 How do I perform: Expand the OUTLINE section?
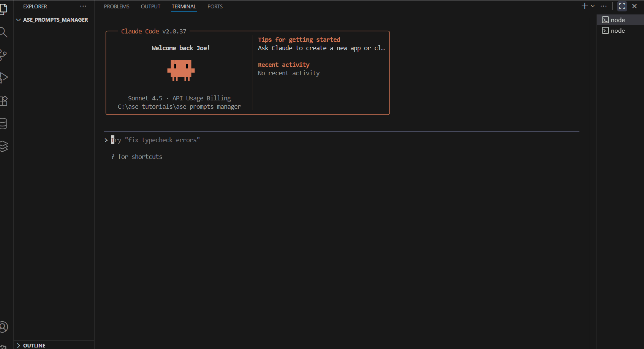(x=18, y=345)
